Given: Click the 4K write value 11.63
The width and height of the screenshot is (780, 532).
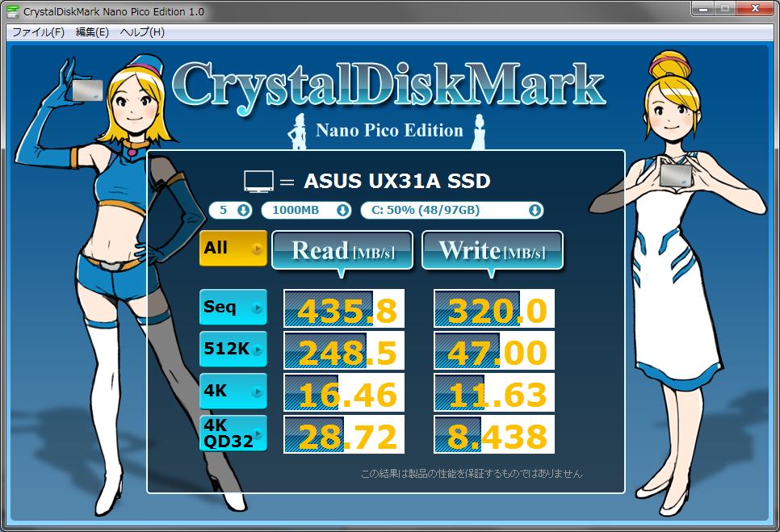Looking at the screenshot, I should click(494, 392).
